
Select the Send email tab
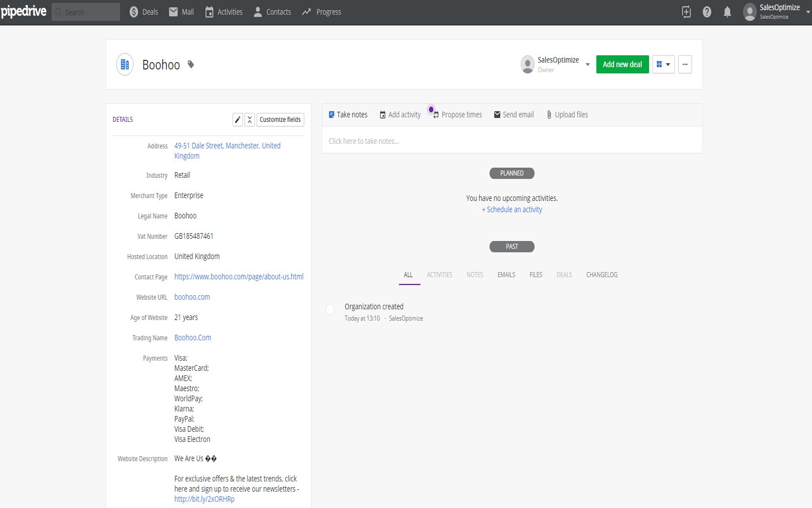[514, 115]
